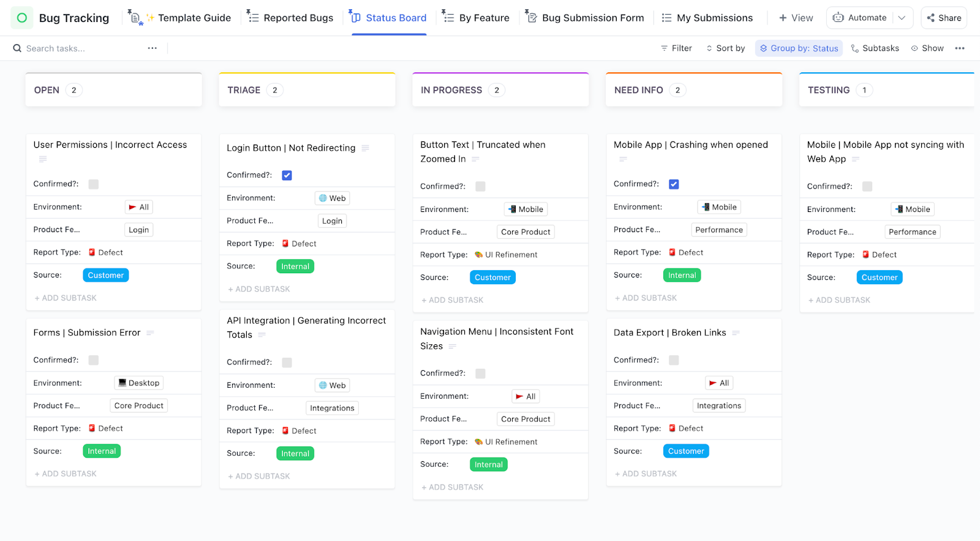Viewport: 980px width, 541px height.
Task: Change Product Feature Login on Login Button card
Action: 333,221
